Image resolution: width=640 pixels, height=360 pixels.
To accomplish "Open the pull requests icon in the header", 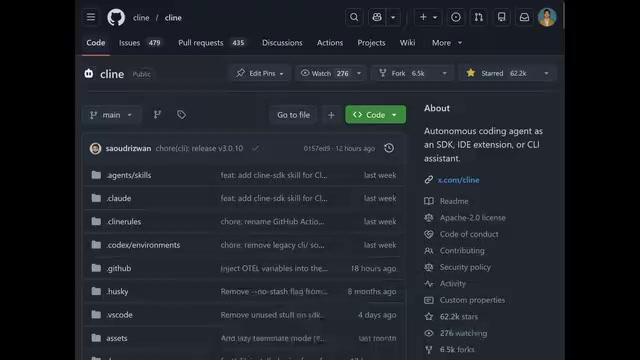I will [479, 17].
